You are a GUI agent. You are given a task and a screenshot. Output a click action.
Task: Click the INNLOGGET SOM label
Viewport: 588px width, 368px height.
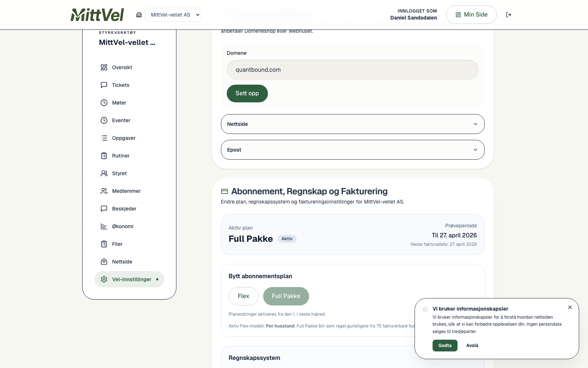tap(417, 11)
